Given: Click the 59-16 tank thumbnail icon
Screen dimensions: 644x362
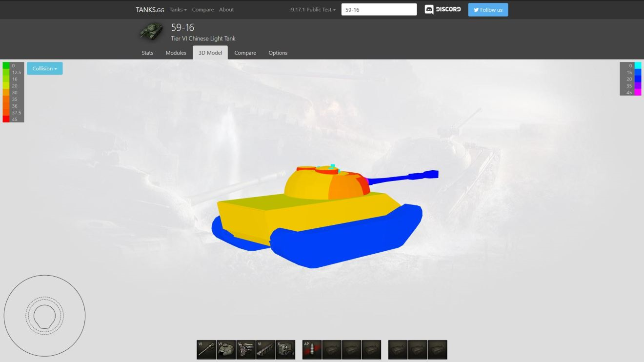Looking at the screenshot, I should 151,31.
